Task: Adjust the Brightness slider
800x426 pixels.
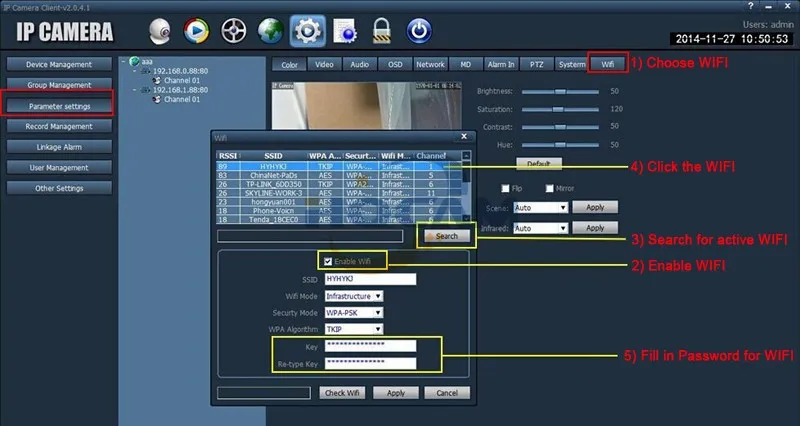Action: [x=560, y=91]
